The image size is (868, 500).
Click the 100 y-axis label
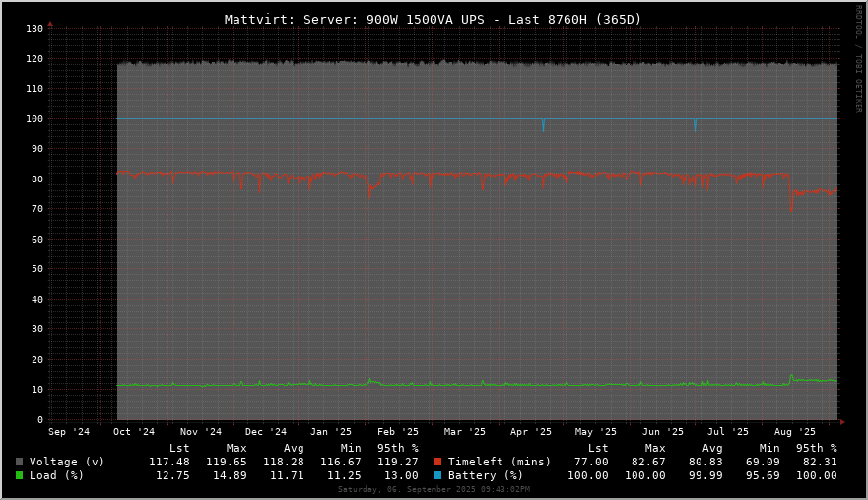click(x=34, y=118)
